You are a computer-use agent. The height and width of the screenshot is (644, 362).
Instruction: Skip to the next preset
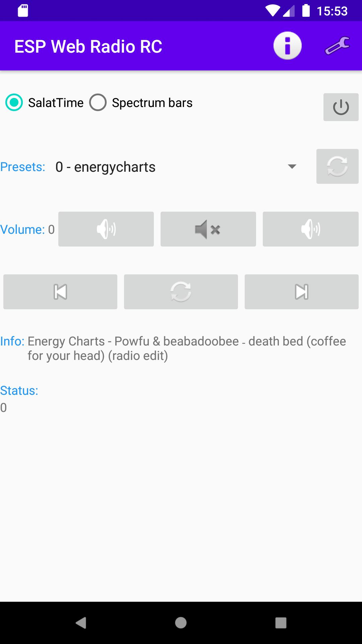(302, 292)
